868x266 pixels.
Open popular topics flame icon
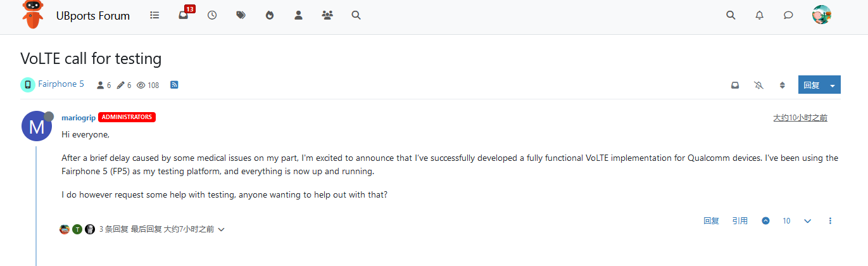click(x=270, y=15)
